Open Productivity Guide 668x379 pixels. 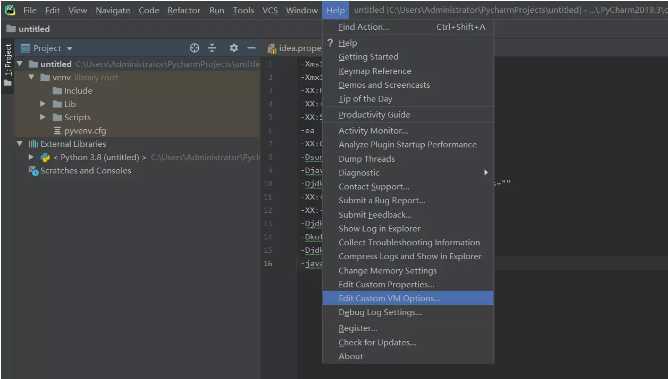408,115
